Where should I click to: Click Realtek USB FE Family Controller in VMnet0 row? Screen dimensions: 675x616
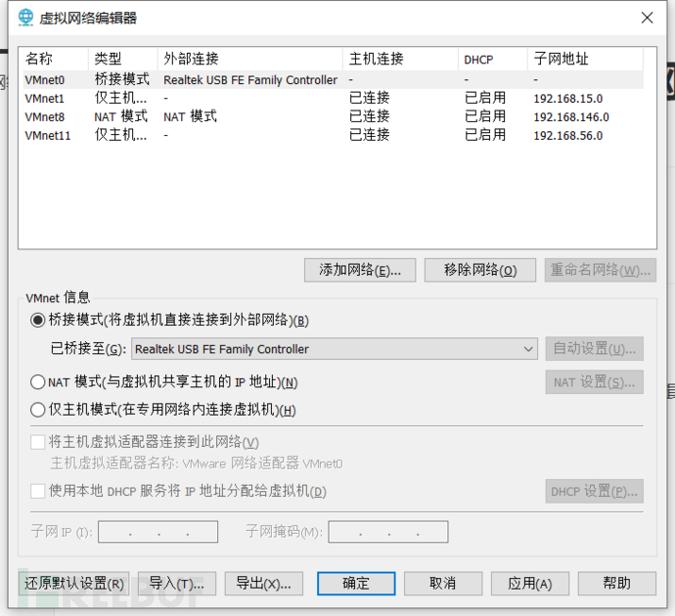(x=250, y=80)
